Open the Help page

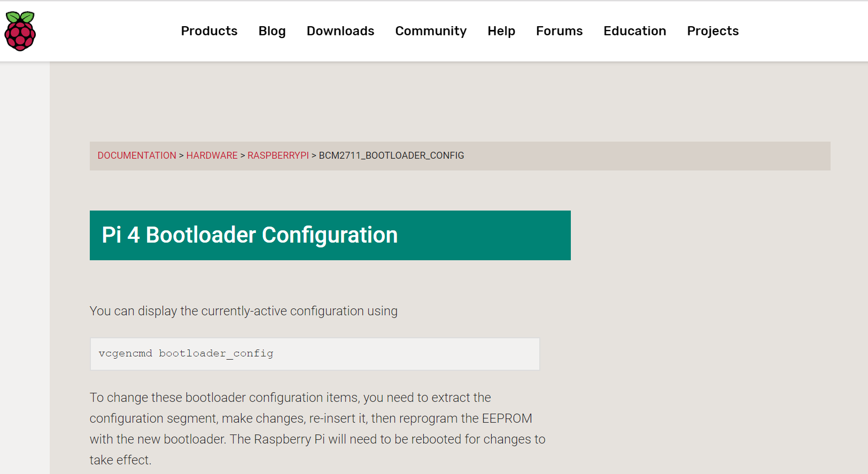pos(501,31)
